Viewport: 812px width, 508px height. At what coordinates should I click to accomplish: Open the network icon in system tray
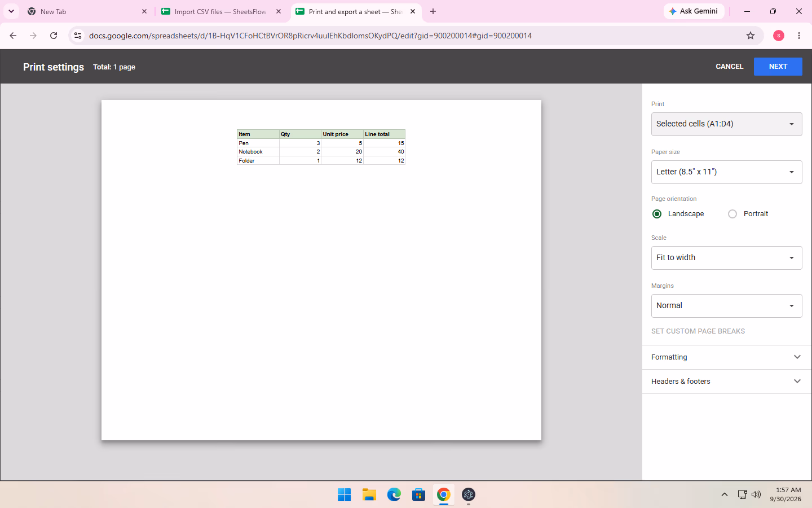742,495
